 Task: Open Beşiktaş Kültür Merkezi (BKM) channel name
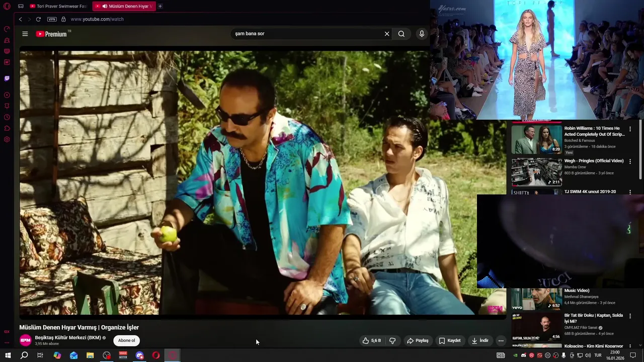pos(68,338)
